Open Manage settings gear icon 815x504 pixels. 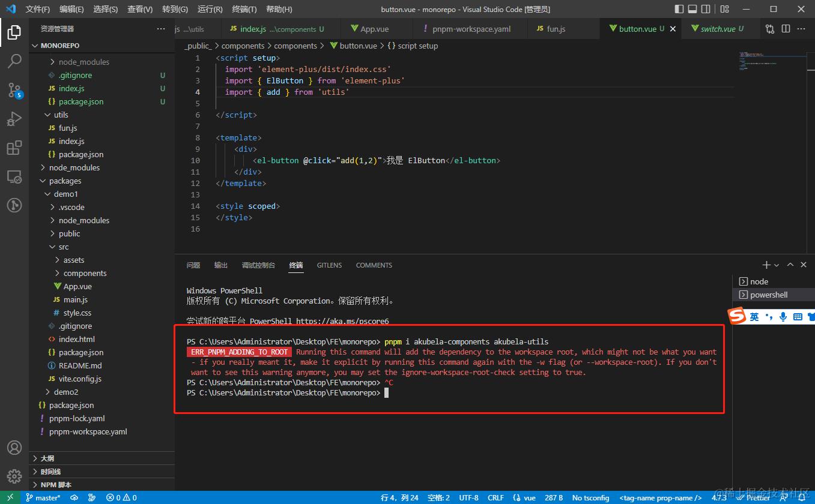[x=14, y=477]
